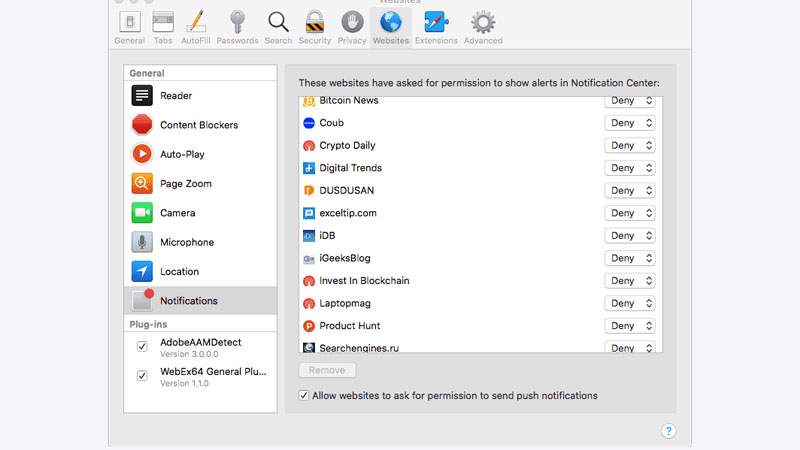800x450 pixels.
Task: Open the Search magnifier icon
Action: click(278, 22)
